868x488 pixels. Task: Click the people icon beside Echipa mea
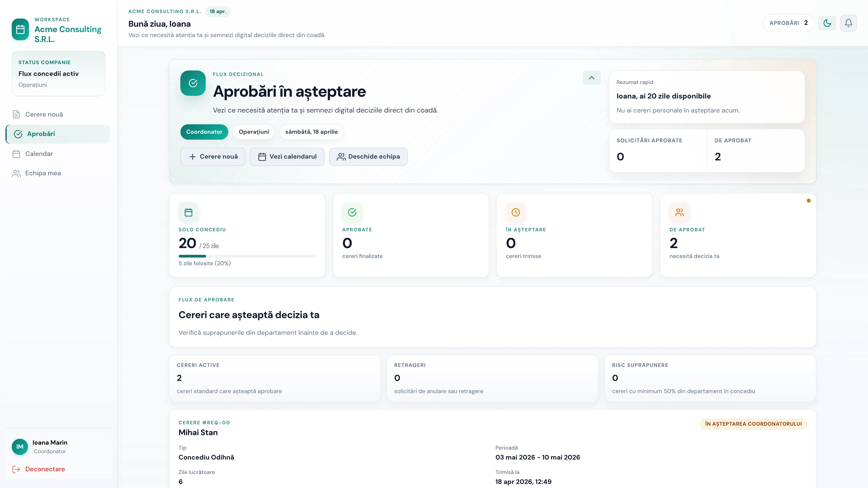(16, 174)
